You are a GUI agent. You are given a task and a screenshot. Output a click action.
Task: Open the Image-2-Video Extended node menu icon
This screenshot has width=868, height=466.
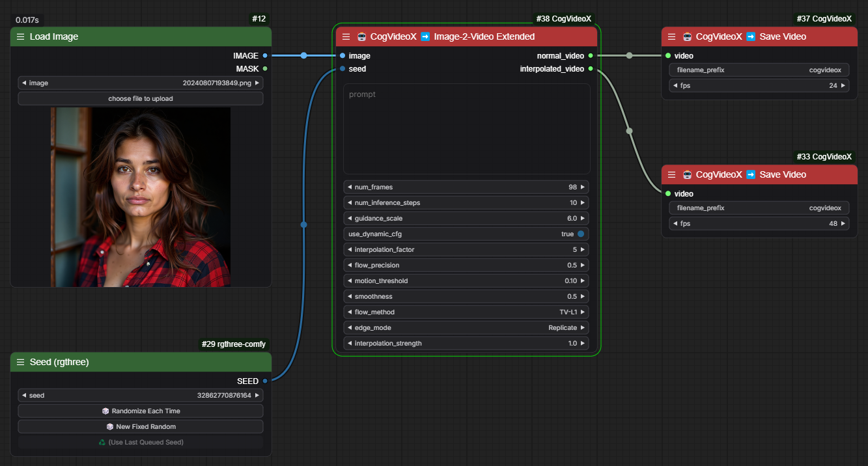pyautogui.click(x=346, y=36)
